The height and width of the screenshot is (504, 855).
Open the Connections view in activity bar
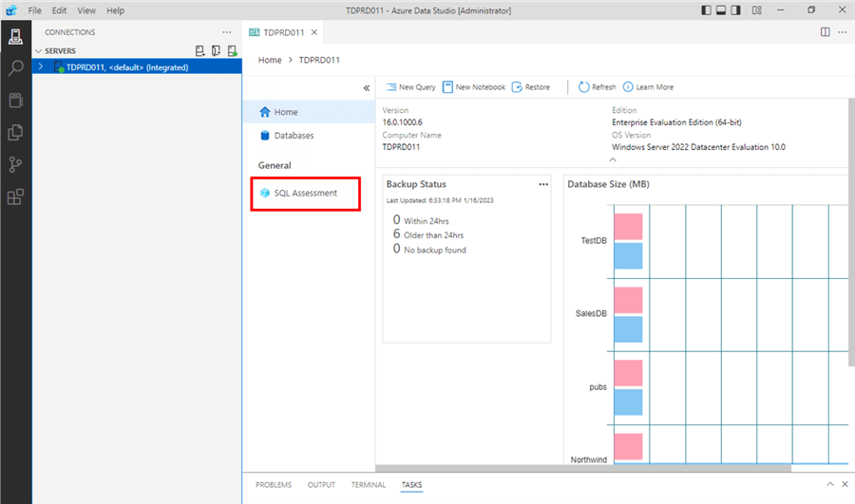15,36
